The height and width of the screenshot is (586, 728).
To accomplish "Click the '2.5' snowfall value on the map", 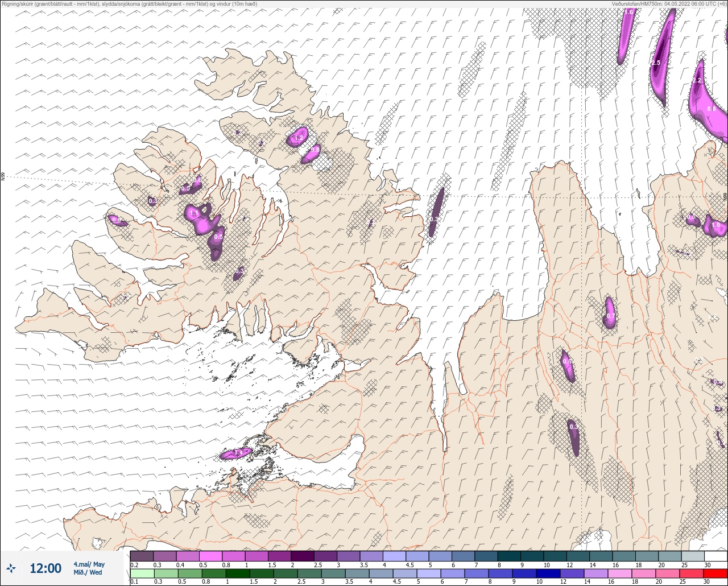I will point(656,63).
